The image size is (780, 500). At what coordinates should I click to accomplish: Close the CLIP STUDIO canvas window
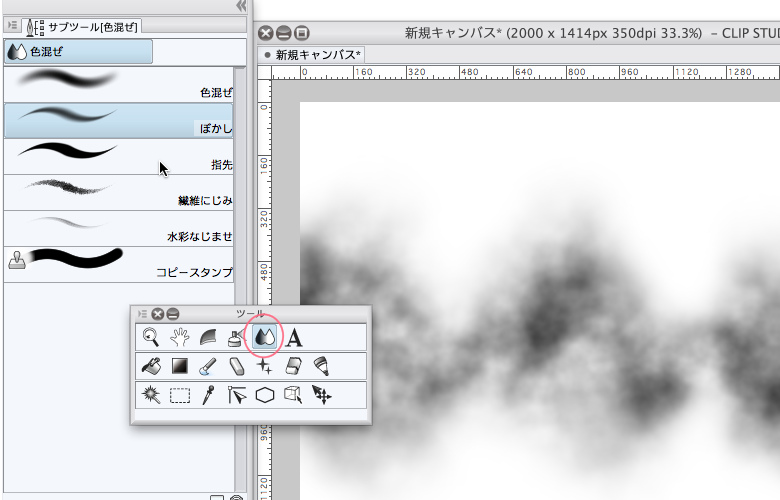point(266,33)
